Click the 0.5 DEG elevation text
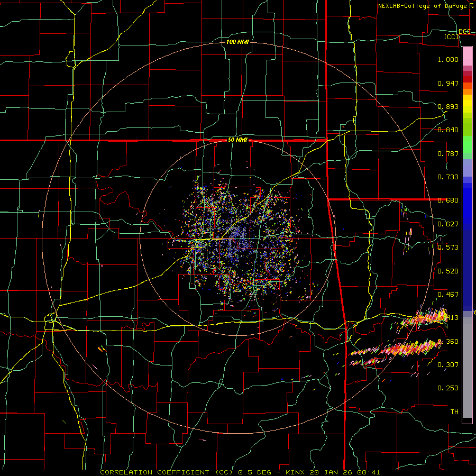The height and width of the screenshot is (476, 476). click(x=255, y=472)
